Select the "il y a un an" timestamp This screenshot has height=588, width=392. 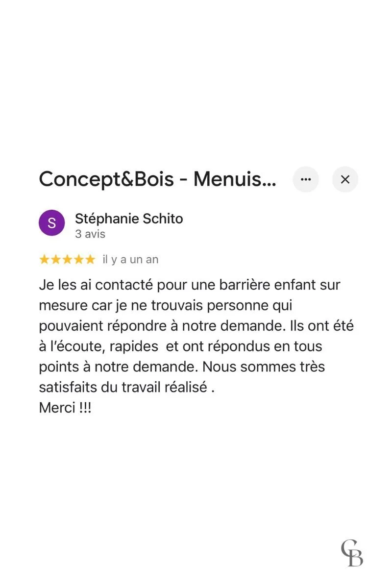(130, 260)
